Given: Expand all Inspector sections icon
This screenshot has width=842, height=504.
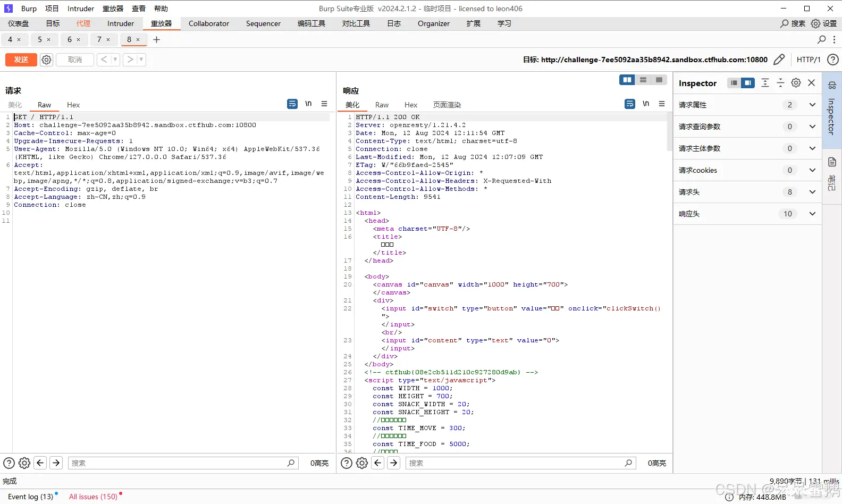Looking at the screenshot, I should pyautogui.click(x=765, y=83).
